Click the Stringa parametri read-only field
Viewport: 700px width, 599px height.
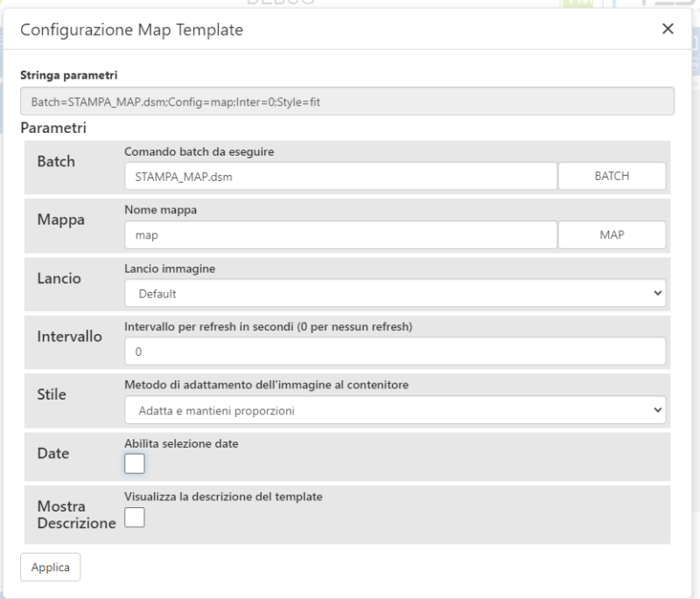pyautogui.click(x=346, y=101)
